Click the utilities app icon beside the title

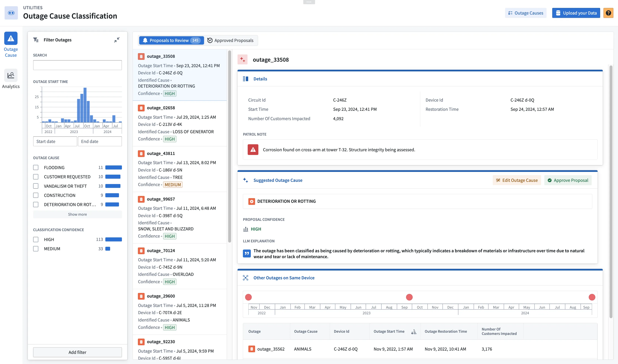pos(11,13)
